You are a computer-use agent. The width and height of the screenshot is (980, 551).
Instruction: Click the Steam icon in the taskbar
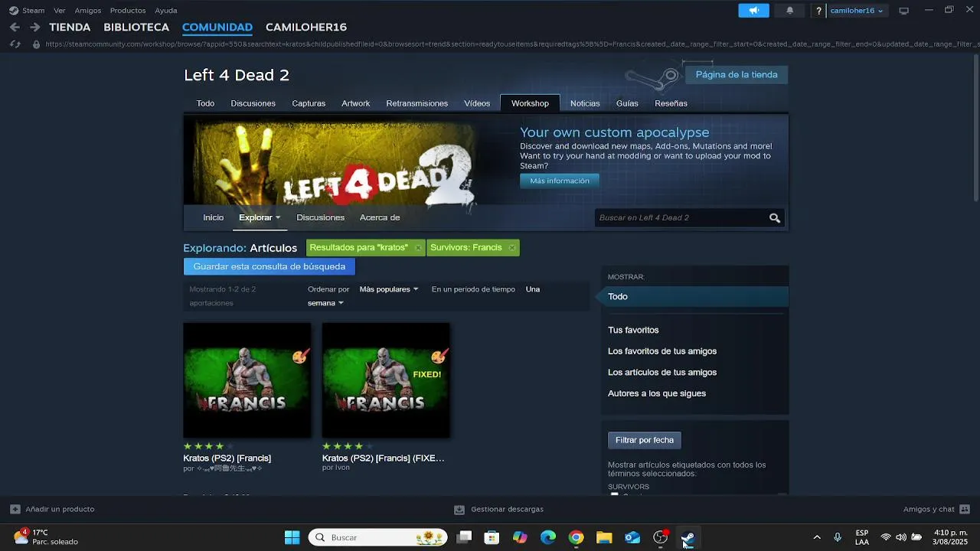pos(688,537)
